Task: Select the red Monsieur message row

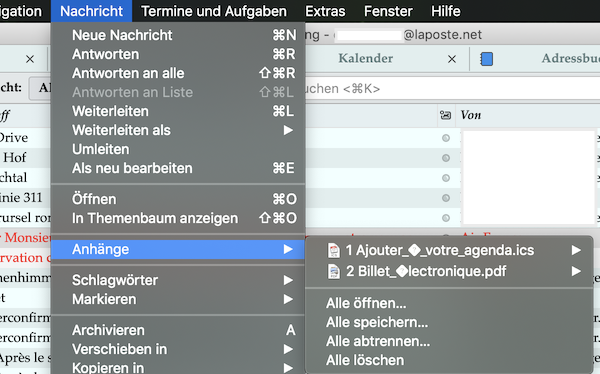Action: click(x=25, y=238)
